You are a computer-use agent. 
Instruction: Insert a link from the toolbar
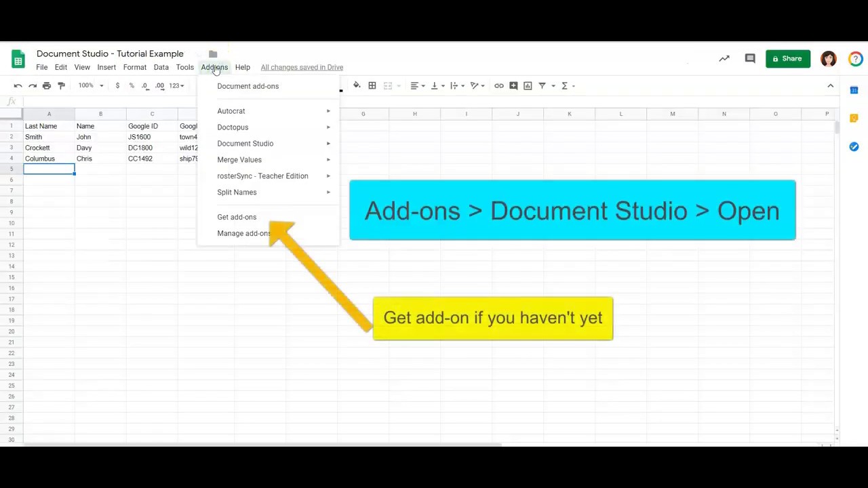point(499,85)
